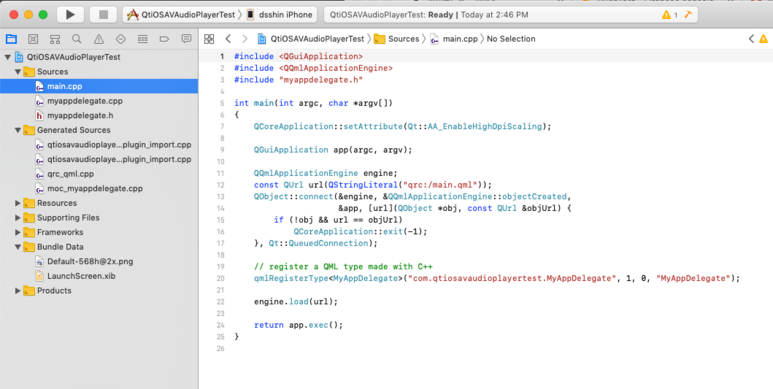This screenshot has width=773, height=389.
Task: Run the project with the Play button
Action: click(x=70, y=15)
